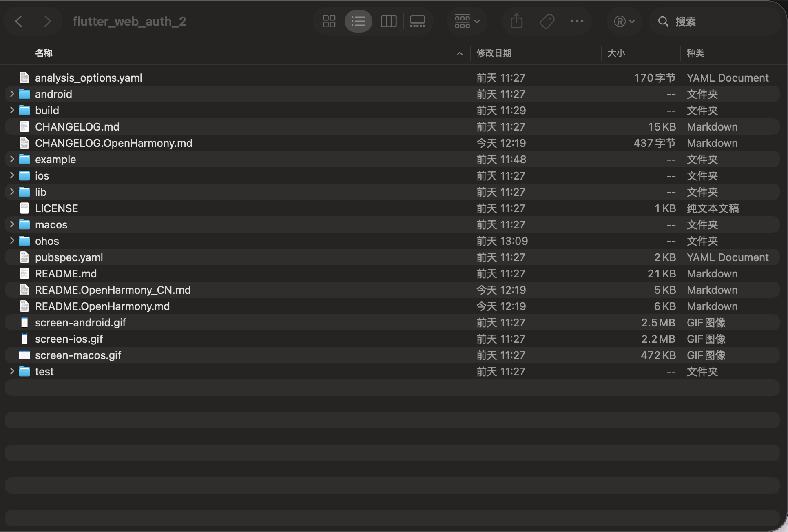Viewport: 788px width, 532px height.
Task: Expand the macos folder
Action: point(12,224)
